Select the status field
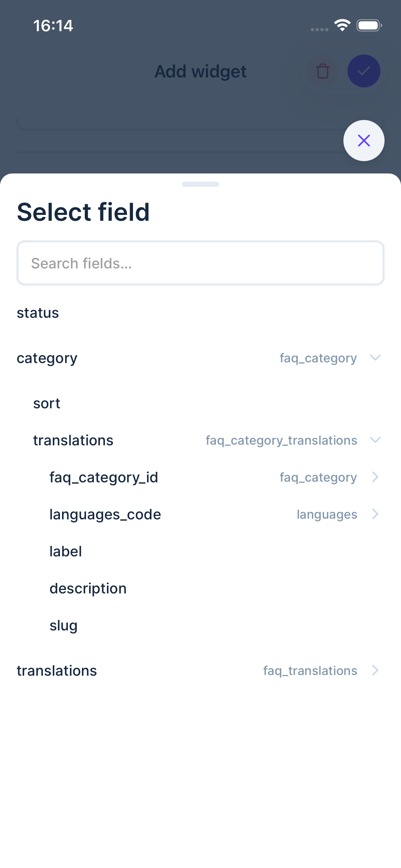Viewport: 401px width, 868px height. 38,312
